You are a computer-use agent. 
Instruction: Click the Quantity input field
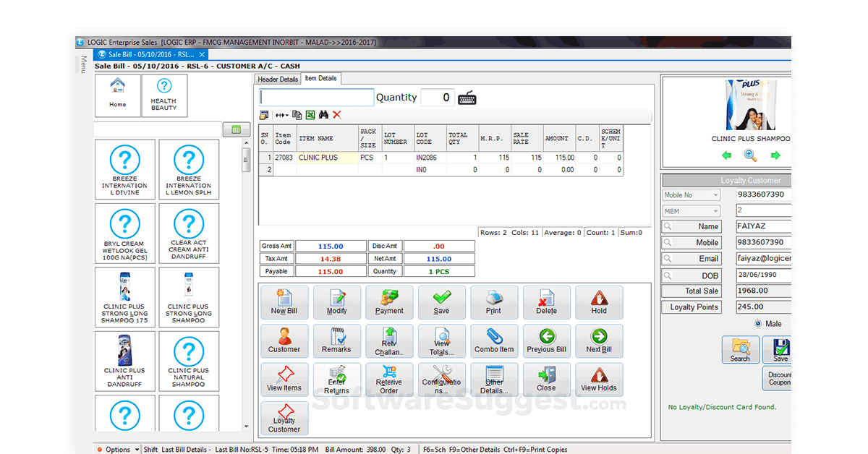(x=438, y=98)
